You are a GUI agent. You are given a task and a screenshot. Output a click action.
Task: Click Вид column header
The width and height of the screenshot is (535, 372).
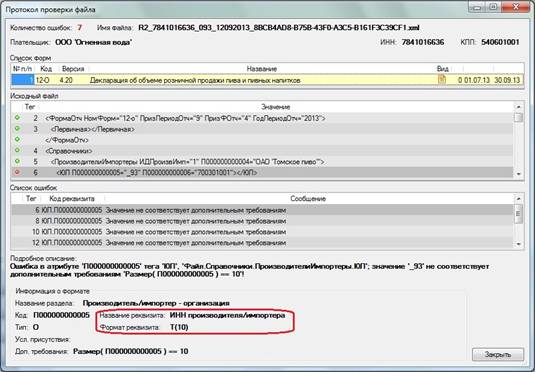[x=443, y=69]
